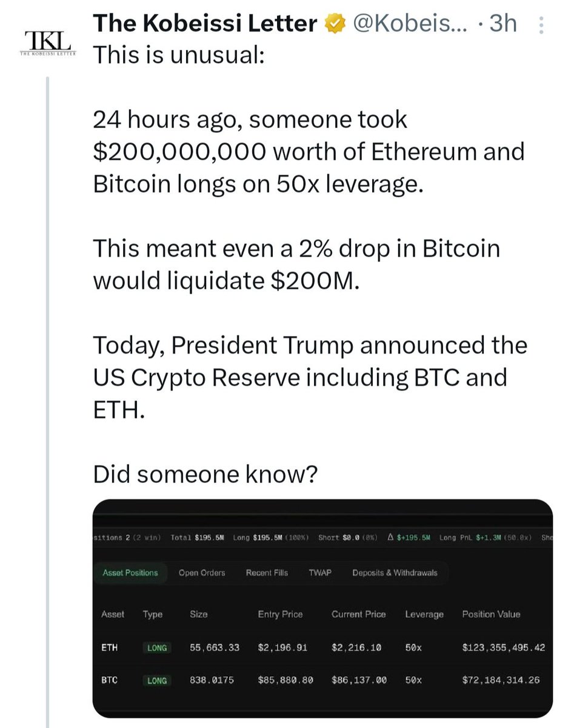The image size is (571, 728).
Task: Select the ETH asset row label
Action: (x=110, y=647)
